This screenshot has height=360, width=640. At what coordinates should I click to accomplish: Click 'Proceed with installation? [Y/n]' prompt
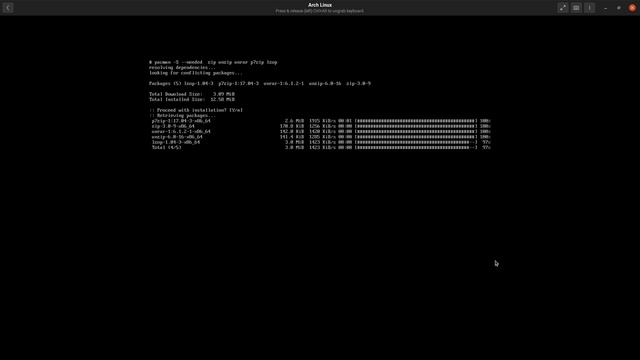click(196, 110)
